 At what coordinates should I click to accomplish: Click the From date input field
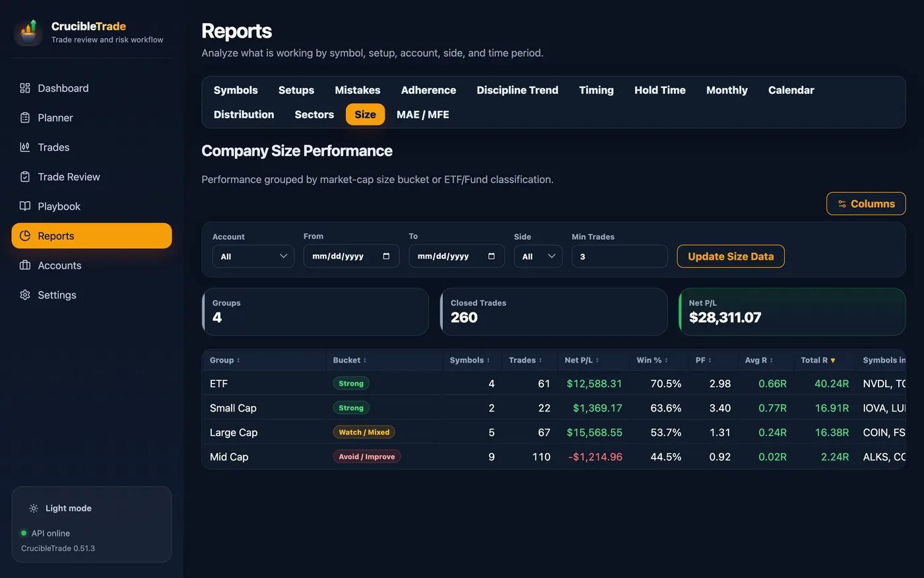351,256
